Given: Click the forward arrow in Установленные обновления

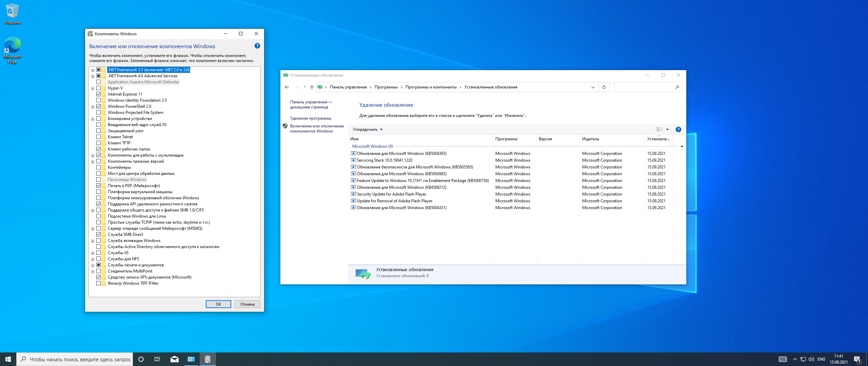Looking at the screenshot, I should 297,87.
